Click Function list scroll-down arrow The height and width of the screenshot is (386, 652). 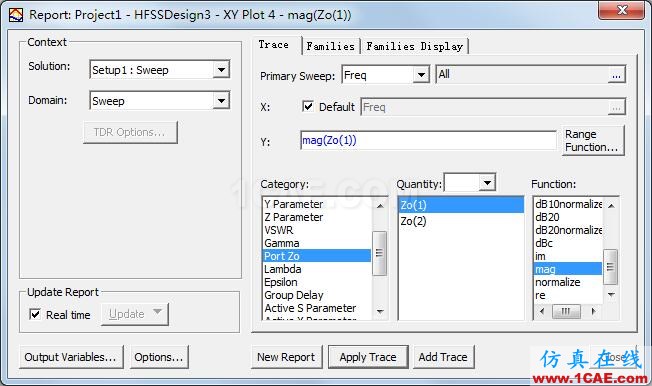[611, 294]
